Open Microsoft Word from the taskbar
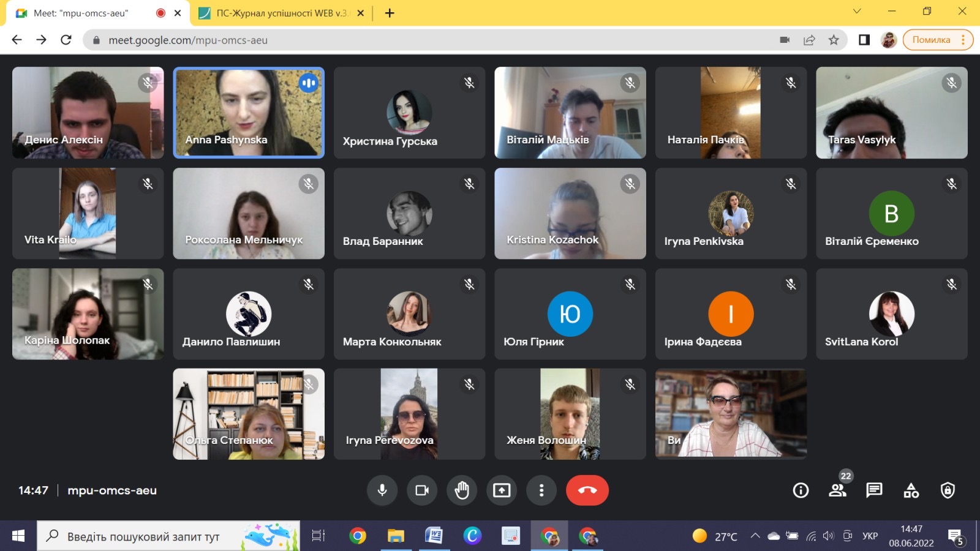Screen dimensions: 980x551 coord(434,536)
